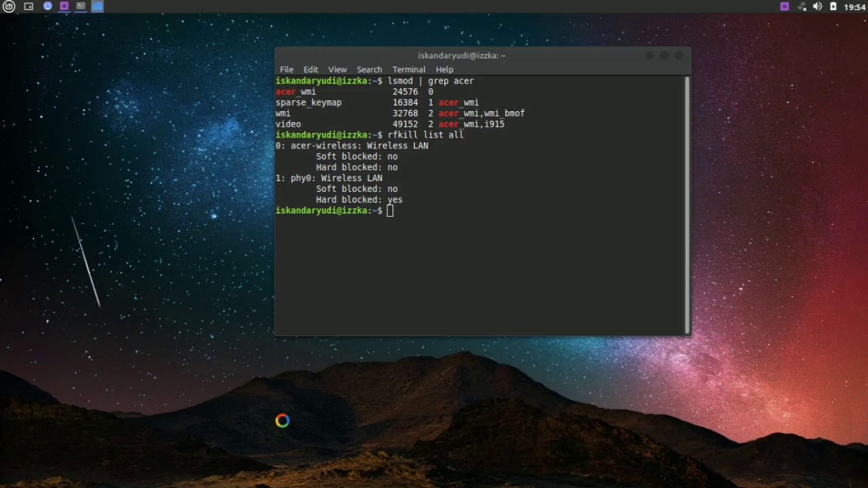Click the '49152' size value
Viewport: 868px width, 488px height.
406,124
